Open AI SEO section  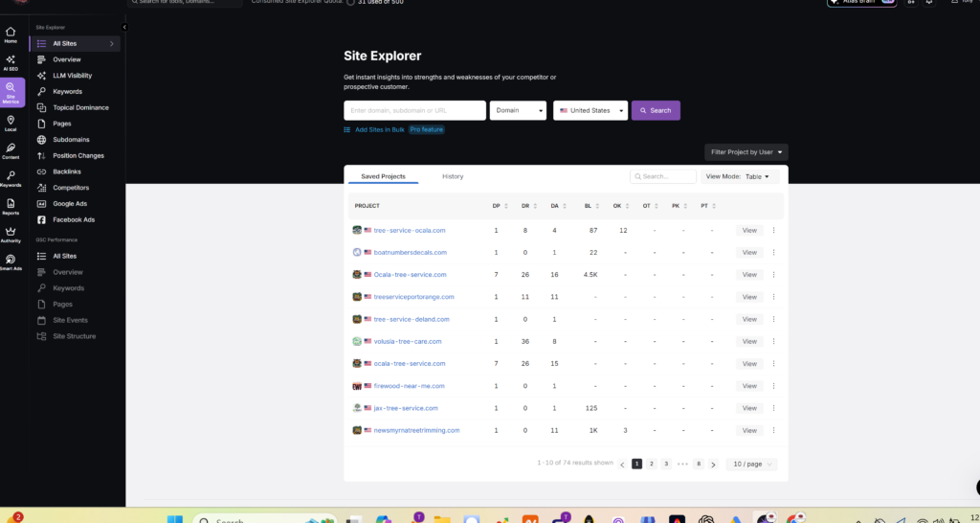(11, 63)
